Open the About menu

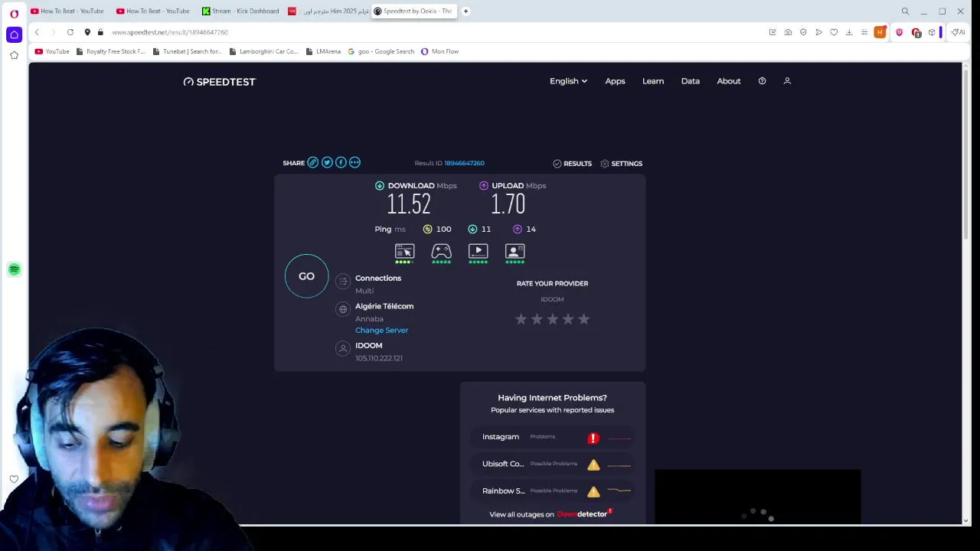click(729, 81)
